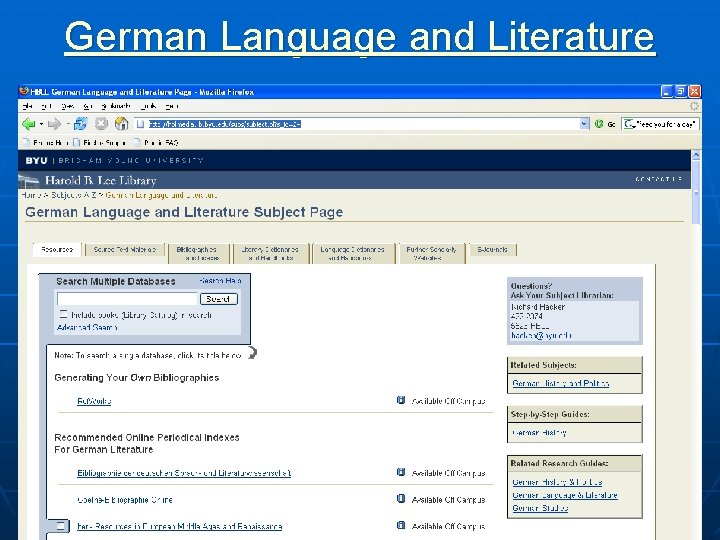Click the Search button in database box

(x=219, y=299)
